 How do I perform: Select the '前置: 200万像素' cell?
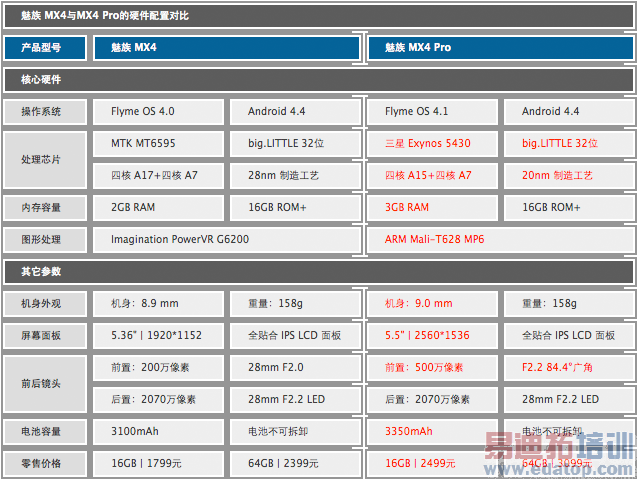[158, 368]
